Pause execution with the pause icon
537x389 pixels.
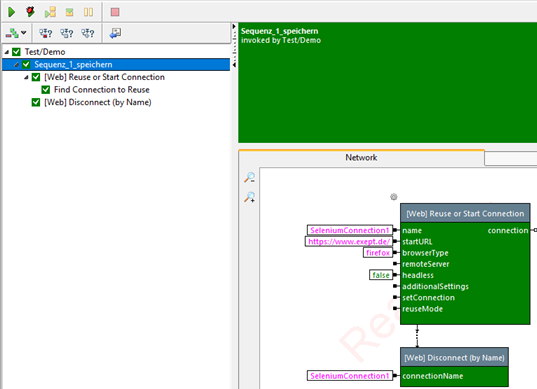click(88, 12)
